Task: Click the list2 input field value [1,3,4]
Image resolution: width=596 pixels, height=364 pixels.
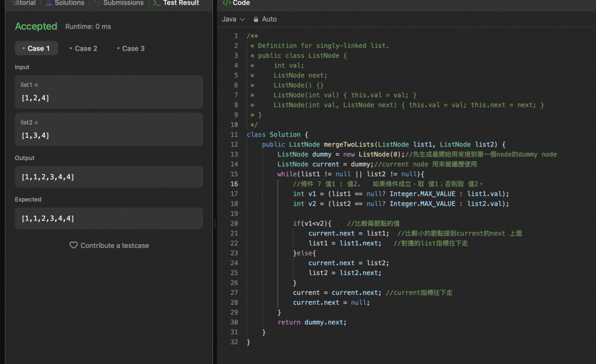Action: (109, 130)
